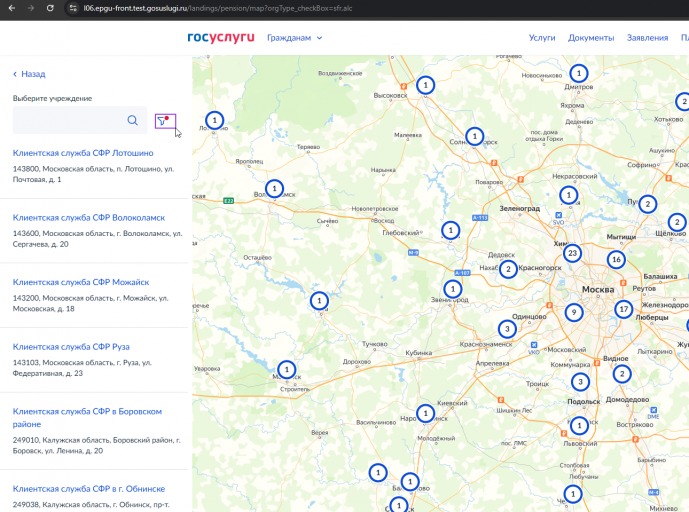This screenshot has width=689, height=512.
Task: Click map marker at Звенигород
Action: point(453,289)
